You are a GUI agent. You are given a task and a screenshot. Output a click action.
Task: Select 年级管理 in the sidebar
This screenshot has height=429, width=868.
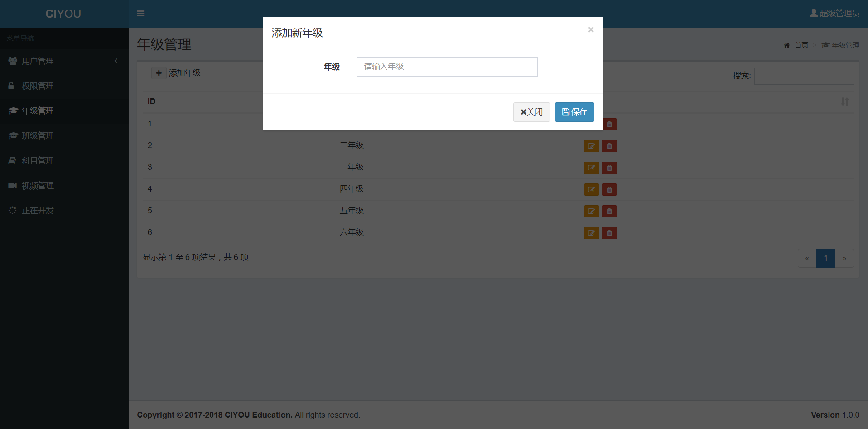click(64, 111)
